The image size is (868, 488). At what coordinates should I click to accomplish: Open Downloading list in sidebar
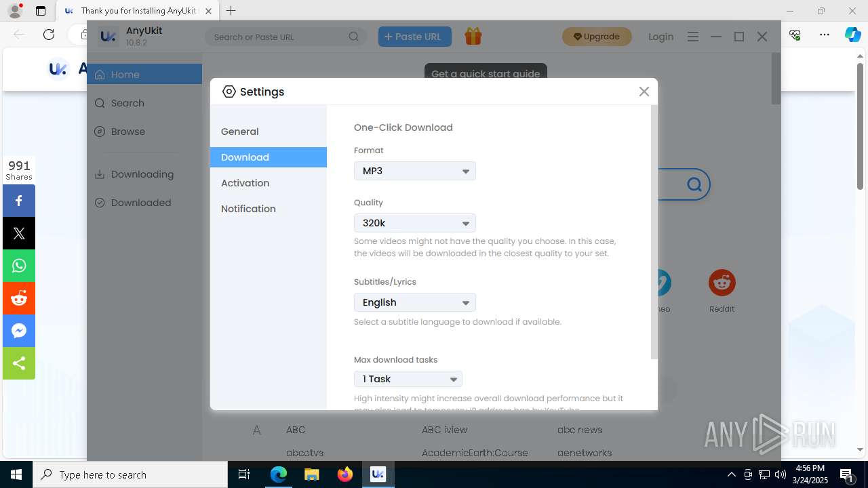tap(144, 174)
